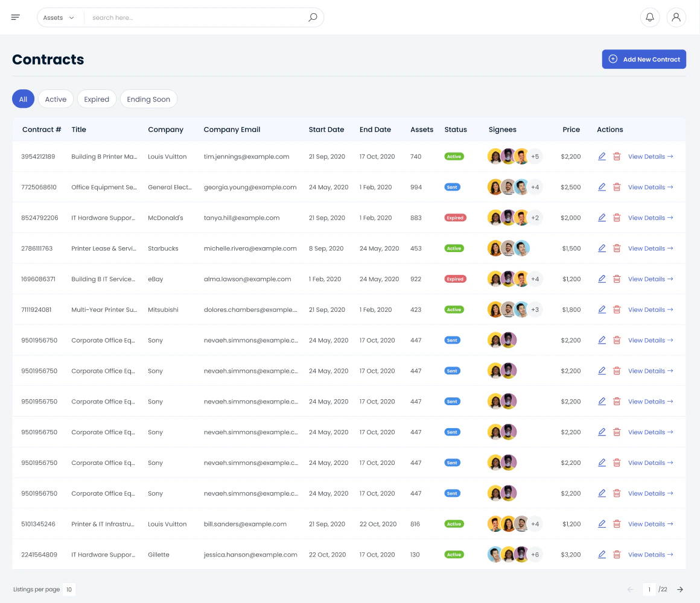Edit the eBay contract row
Viewport: 700px width, 603px height.
click(602, 279)
